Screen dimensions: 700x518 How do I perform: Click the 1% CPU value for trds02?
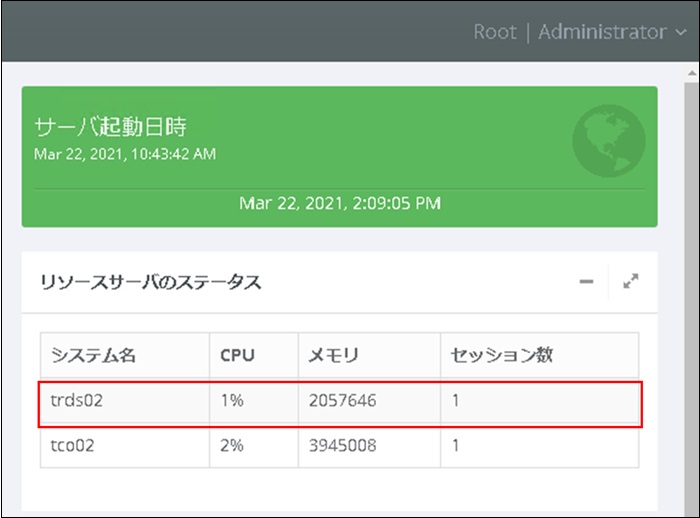232,401
